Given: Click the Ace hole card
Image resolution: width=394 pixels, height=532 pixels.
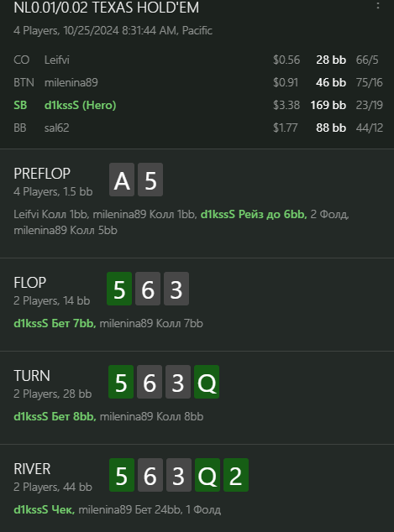Looking at the screenshot, I should coord(122,180).
